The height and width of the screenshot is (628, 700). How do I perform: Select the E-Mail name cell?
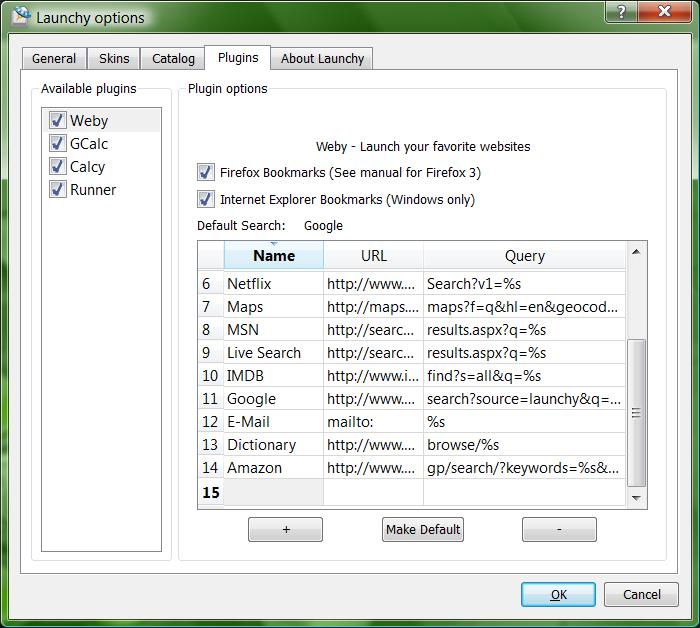point(274,421)
